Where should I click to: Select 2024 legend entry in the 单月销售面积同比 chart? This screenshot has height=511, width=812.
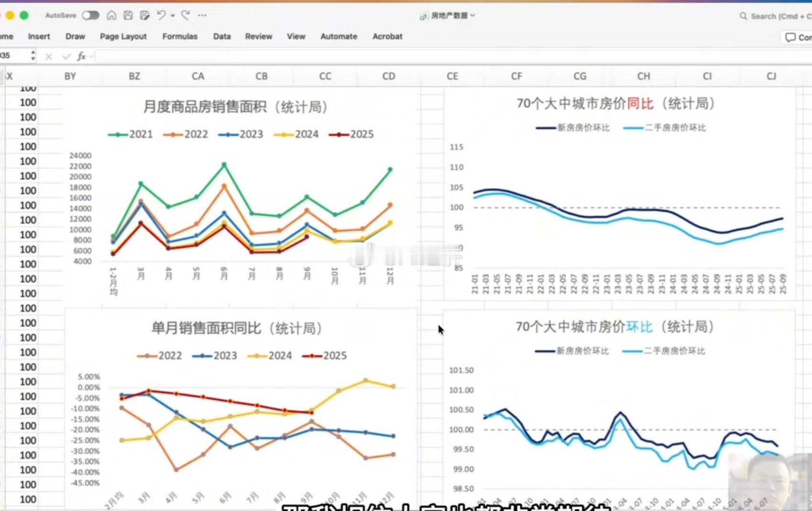(269, 356)
